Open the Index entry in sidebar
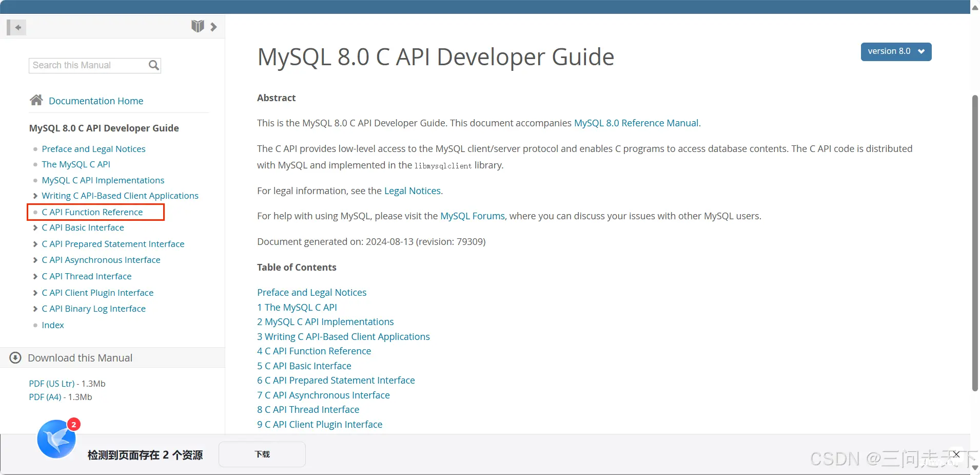980x475 pixels. (x=53, y=325)
